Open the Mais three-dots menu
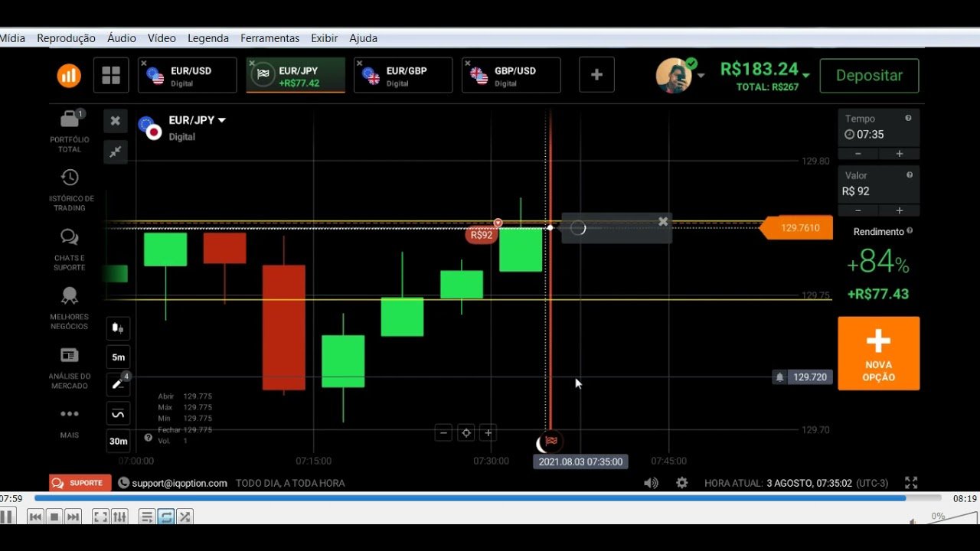 click(x=70, y=414)
